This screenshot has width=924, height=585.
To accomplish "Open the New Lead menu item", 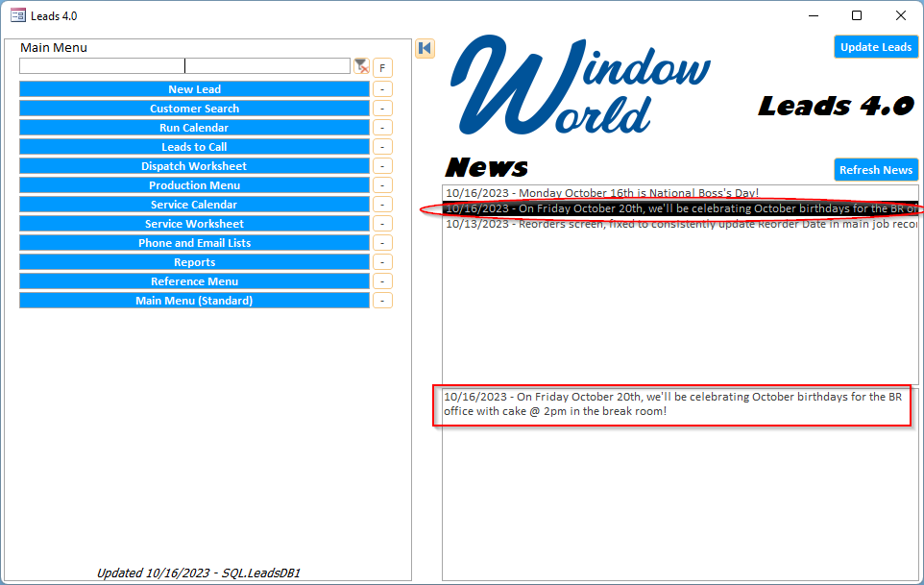I will [x=194, y=89].
